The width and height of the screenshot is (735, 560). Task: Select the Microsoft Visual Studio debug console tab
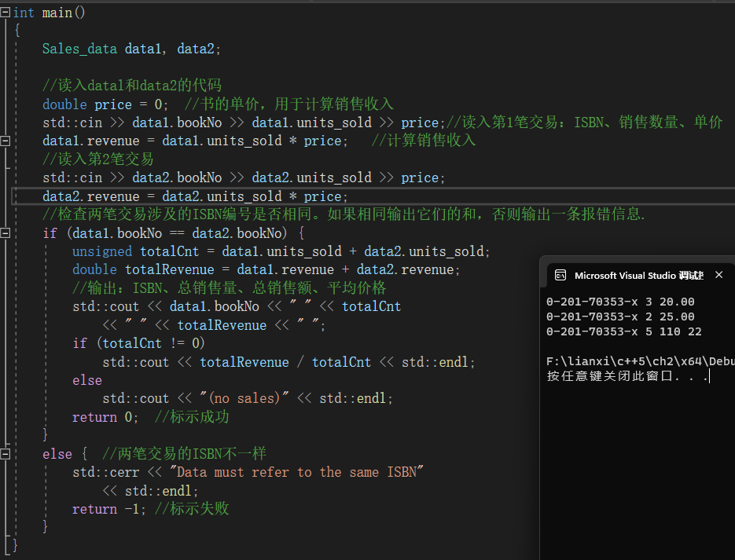[x=638, y=276]
